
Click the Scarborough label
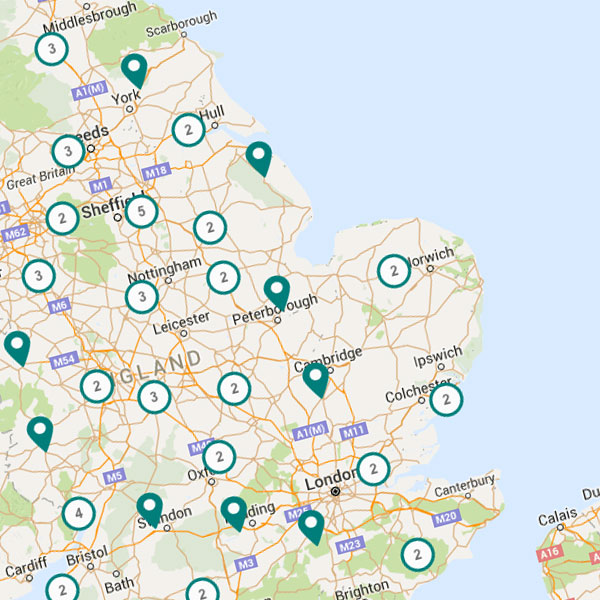[x=181, y=24]
